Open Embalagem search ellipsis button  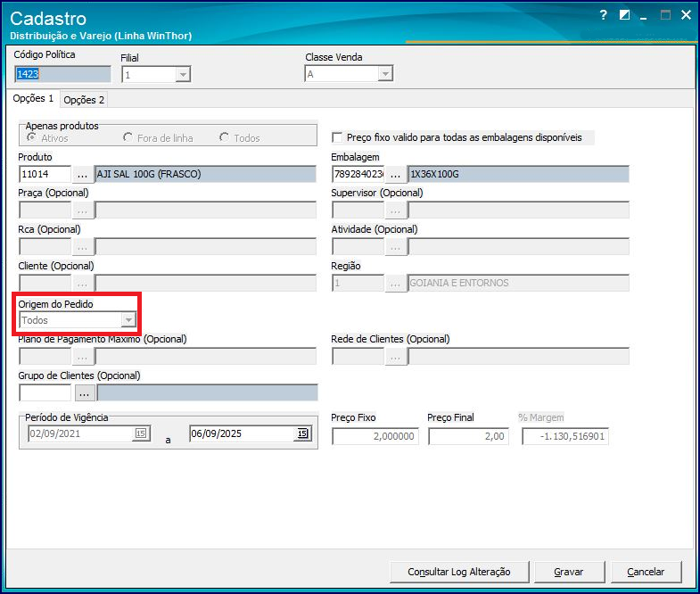point(396,174)
